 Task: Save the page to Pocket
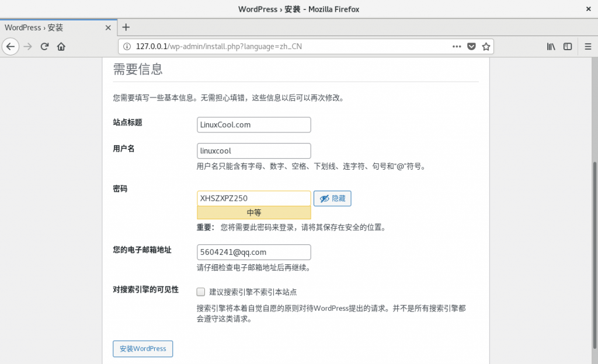(x=471, y=46)
